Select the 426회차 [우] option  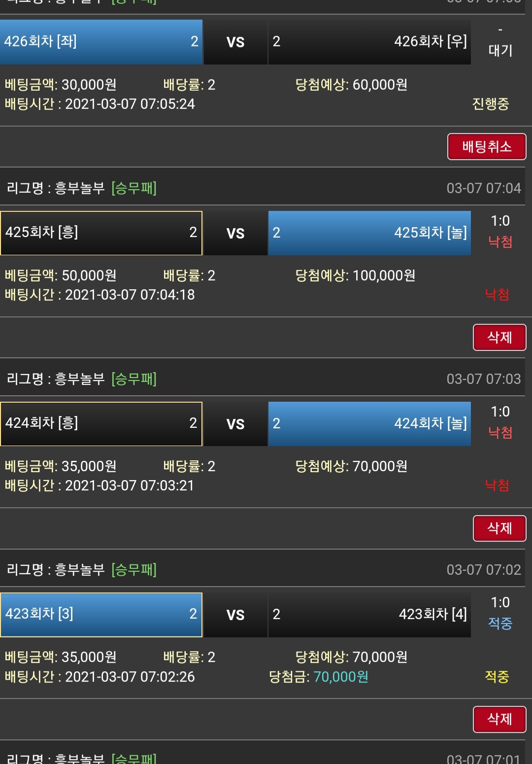coord(369,42)
